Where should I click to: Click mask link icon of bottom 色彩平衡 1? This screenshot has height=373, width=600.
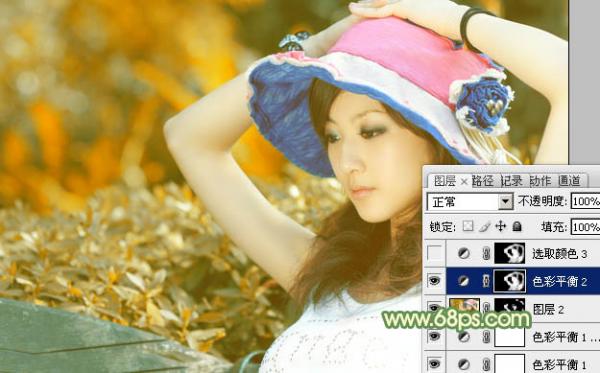click(486, 364)
